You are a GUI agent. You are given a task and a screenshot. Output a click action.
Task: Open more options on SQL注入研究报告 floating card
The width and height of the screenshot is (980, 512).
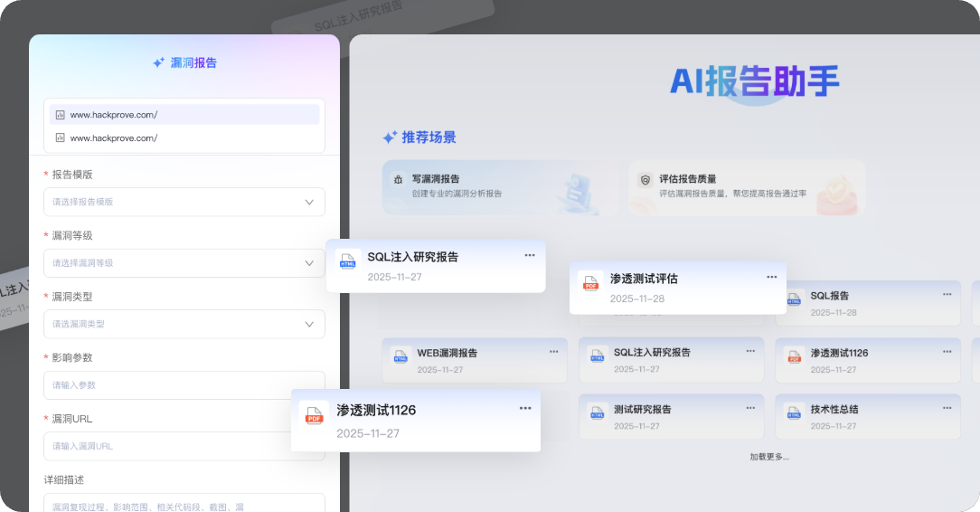(530, 255)
